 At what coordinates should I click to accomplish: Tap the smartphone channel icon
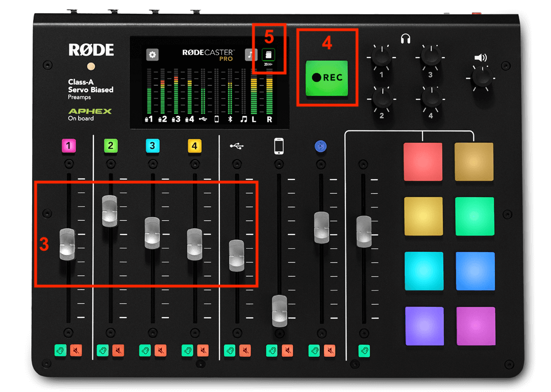point(279,146)
